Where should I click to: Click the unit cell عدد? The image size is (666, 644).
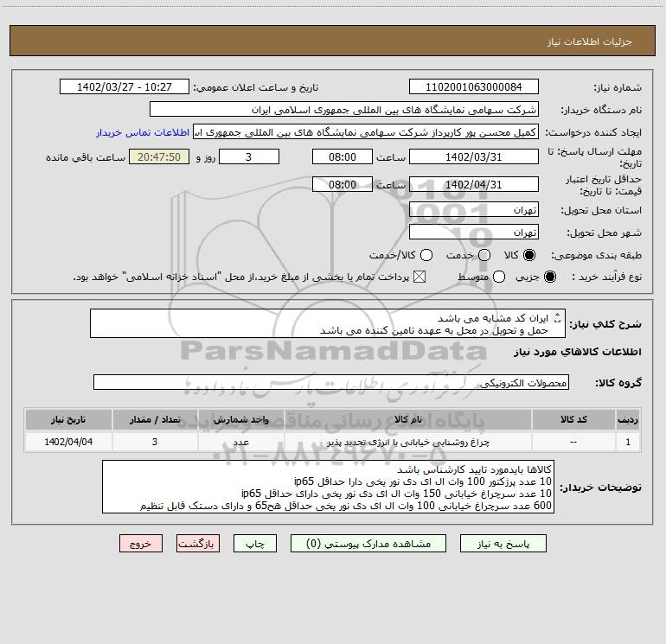[x=240, y=442]
